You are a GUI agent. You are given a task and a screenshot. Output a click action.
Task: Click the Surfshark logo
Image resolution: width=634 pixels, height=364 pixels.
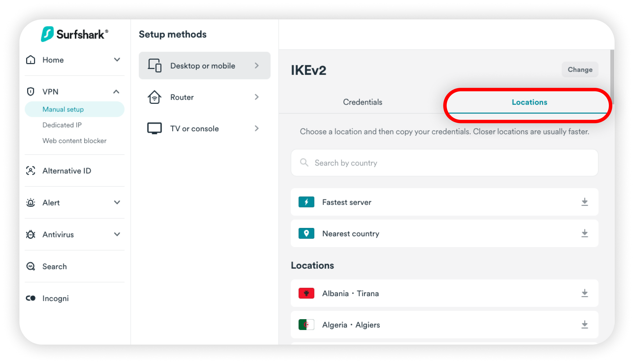click(x=74, y=34)
